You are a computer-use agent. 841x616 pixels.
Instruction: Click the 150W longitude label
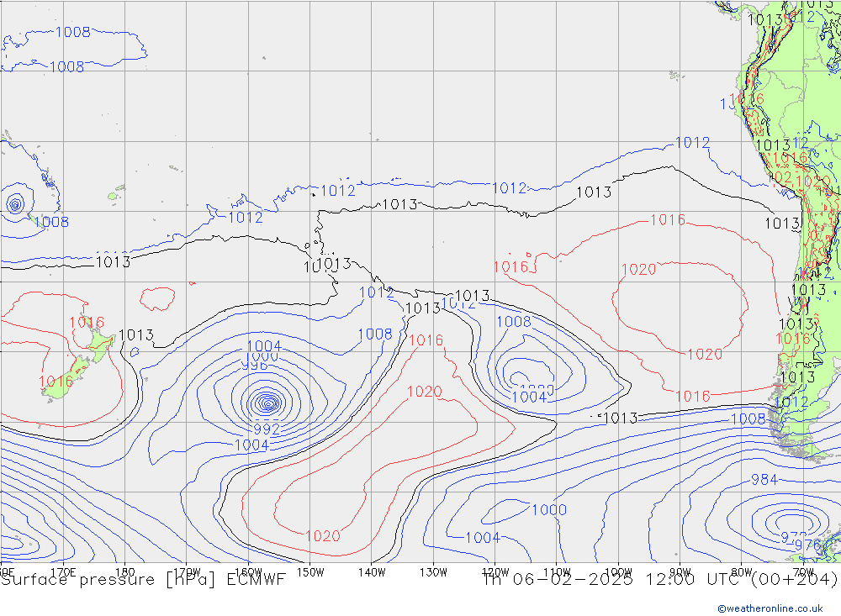tap(310, 572)
